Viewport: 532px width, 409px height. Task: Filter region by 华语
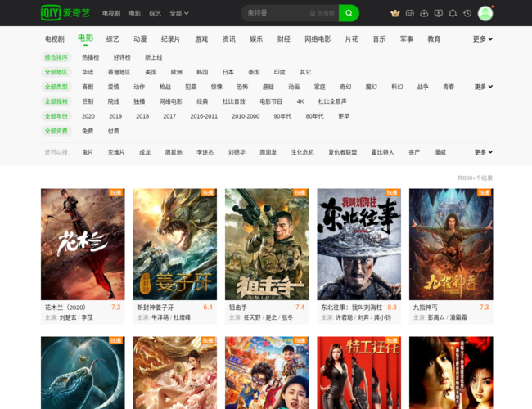coord(88,72)
